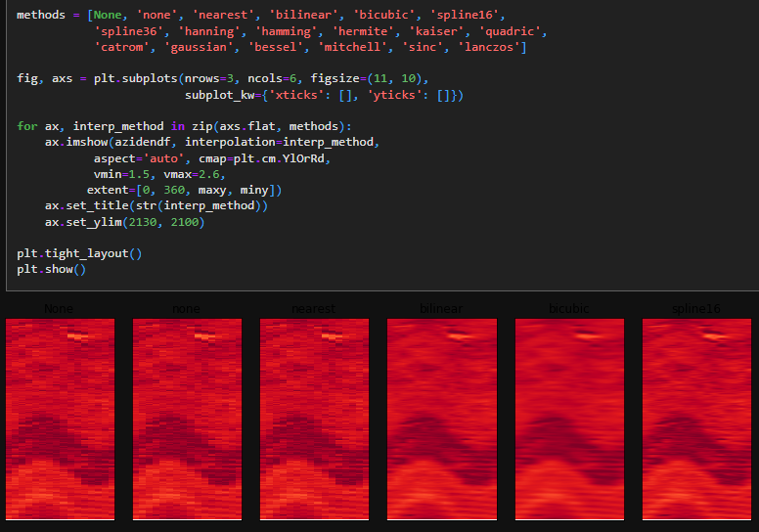Click 'subplot_kw' argument in code
This screenshot has width=759, height=532.
click(220, 95)
